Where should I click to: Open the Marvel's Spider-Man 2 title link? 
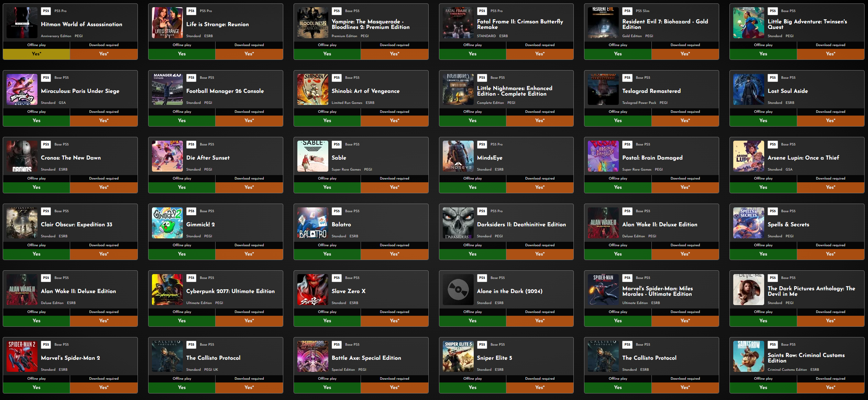pyautogui.click(x=70, y=358)
